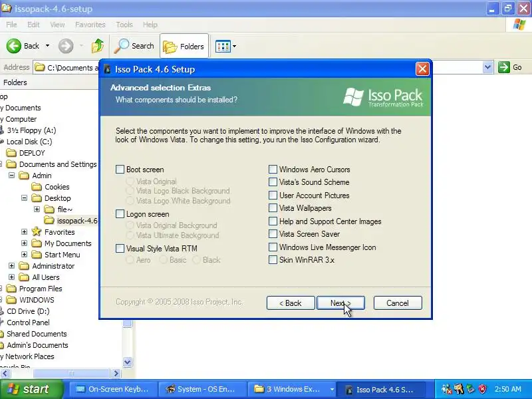Click folder tree horizontal scroll right arrow
The width and height of the screenshot is (532, 399).
(116, 374)
